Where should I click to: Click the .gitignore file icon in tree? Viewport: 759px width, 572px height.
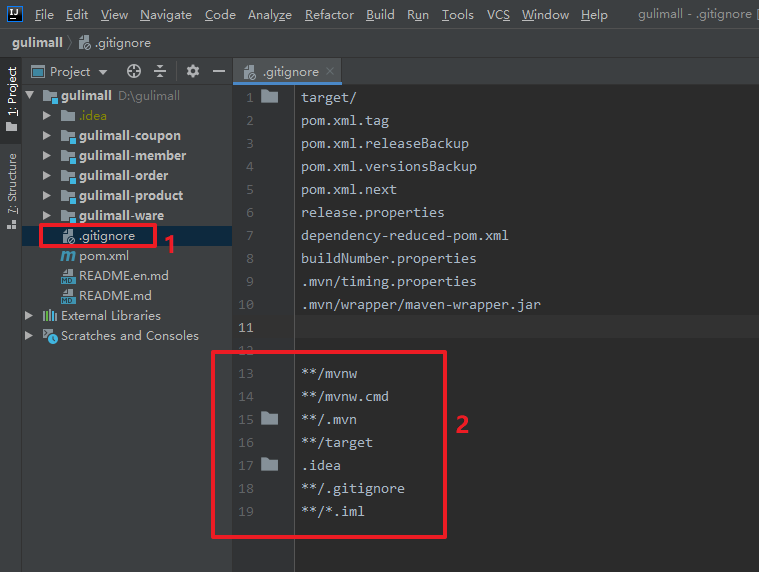pos(69,236)
